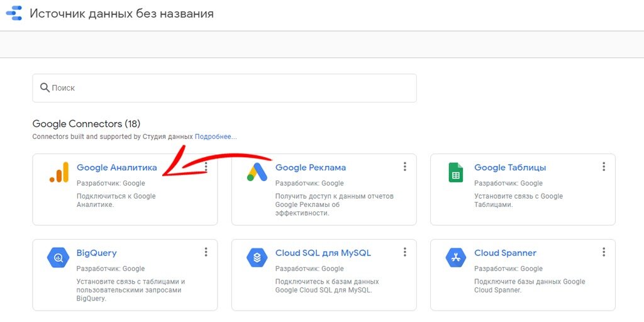Choose the BigQuery connector title
The height and width of the screenshot is (322, 644).
click(96, 253)
